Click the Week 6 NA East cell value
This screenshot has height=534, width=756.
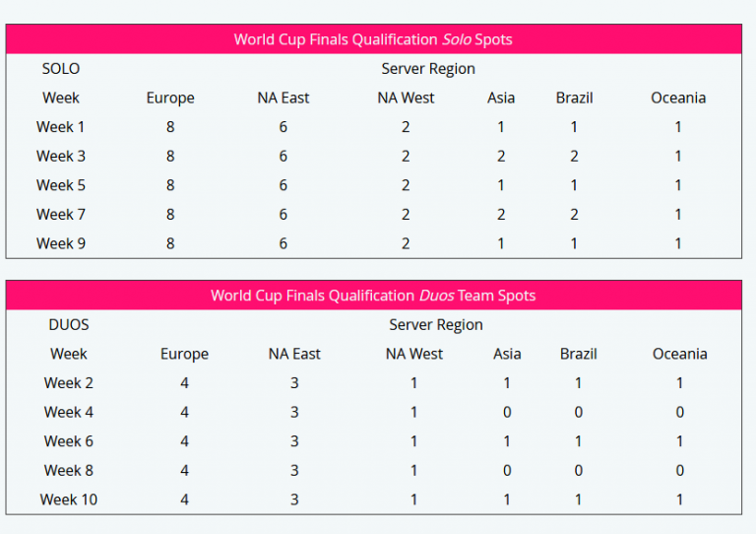[294, 441]
